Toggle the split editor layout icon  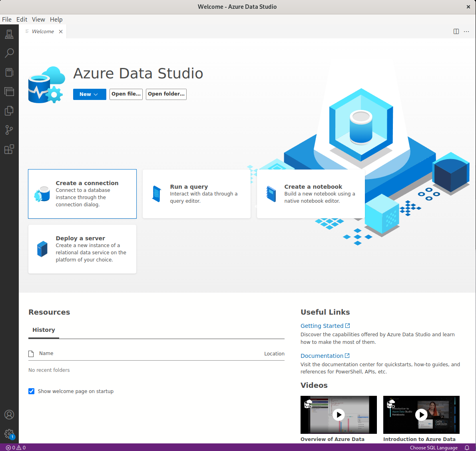(456, 31)
